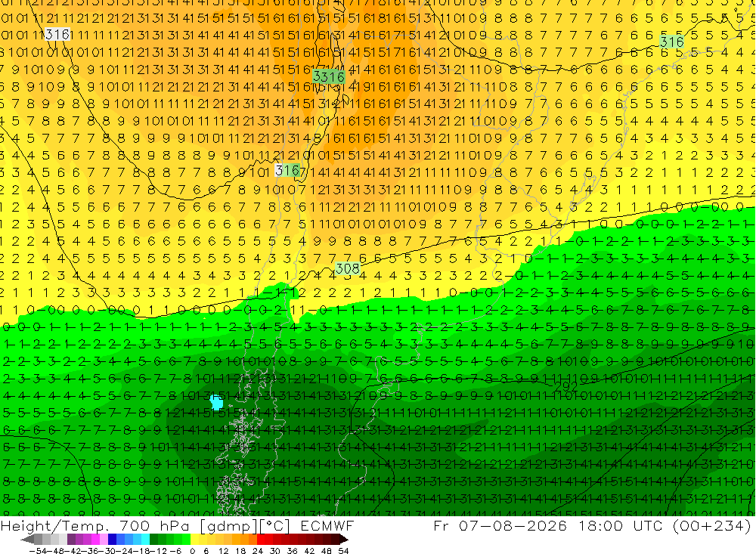This screenshot has width=756, height=554.
Task: Click the bright red legend swatch above 24
Action: click(x=260, y=540)
